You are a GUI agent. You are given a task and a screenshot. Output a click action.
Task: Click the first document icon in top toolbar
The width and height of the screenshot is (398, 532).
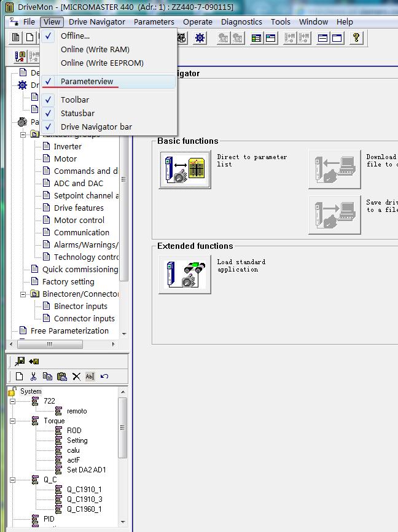coord(15,37)
